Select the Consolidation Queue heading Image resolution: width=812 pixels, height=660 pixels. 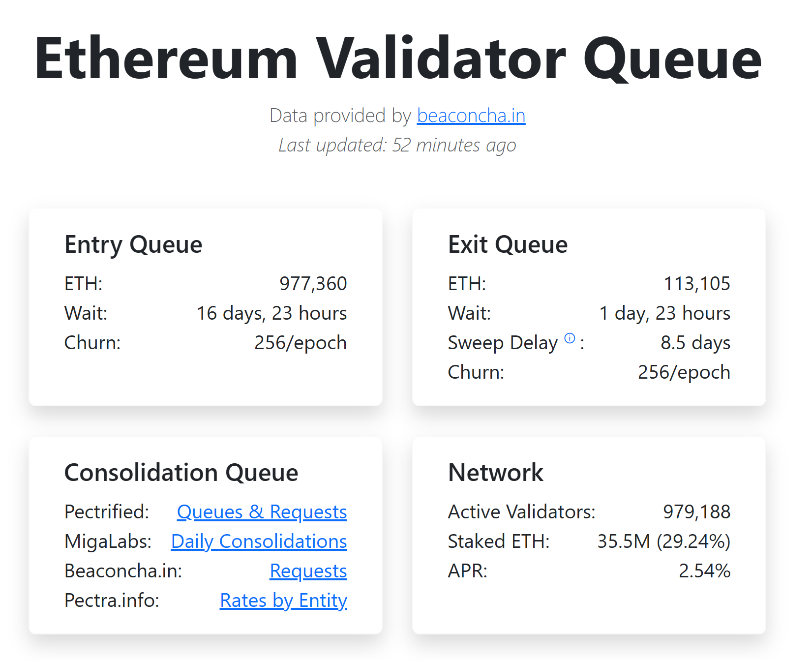(x=181, y=473)
